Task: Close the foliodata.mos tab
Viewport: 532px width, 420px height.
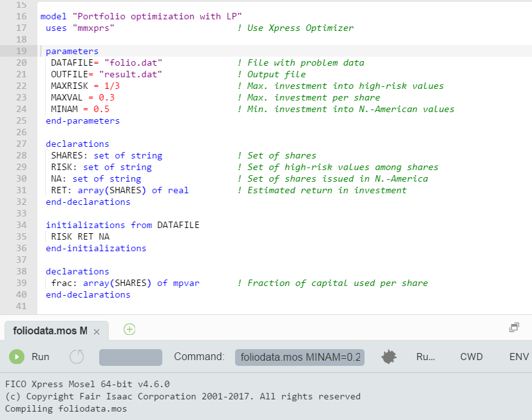Action: (x=97, y=332)
